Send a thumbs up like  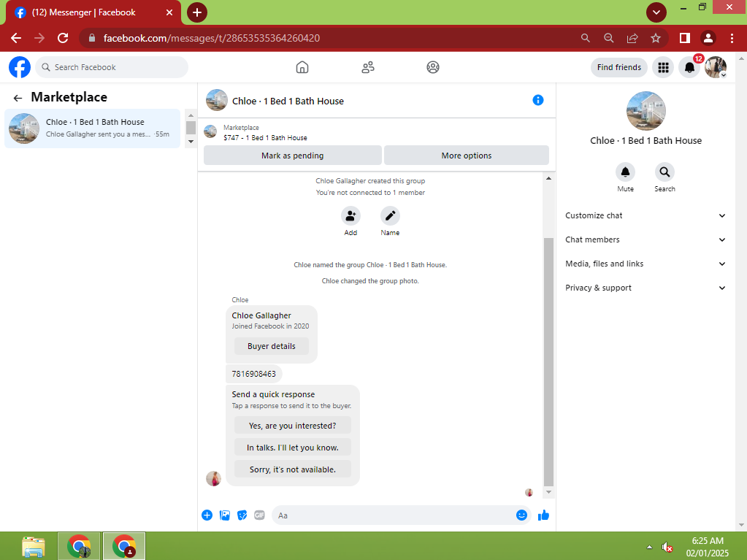pyautogui.click(x=543, y=515)
